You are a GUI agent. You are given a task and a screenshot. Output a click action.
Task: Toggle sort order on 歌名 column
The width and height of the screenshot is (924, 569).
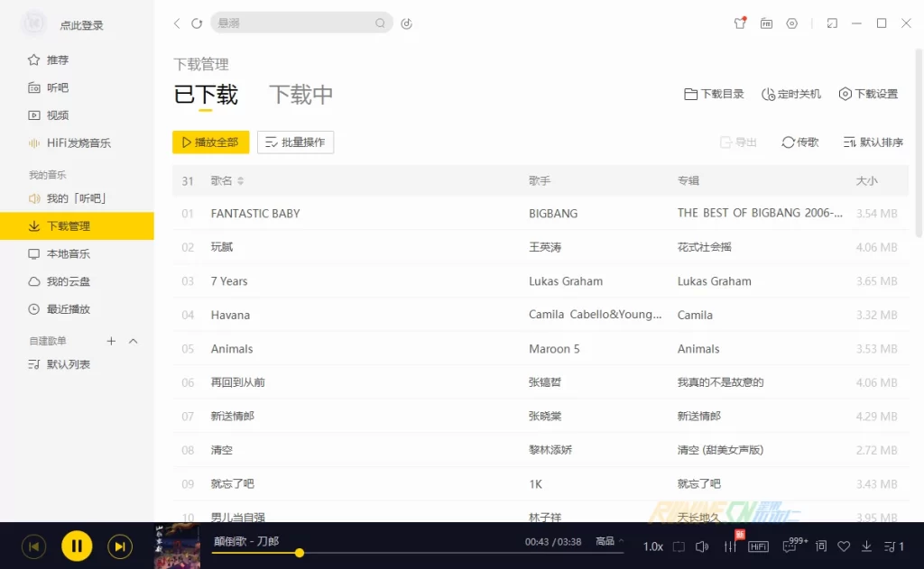pos(241,181)
